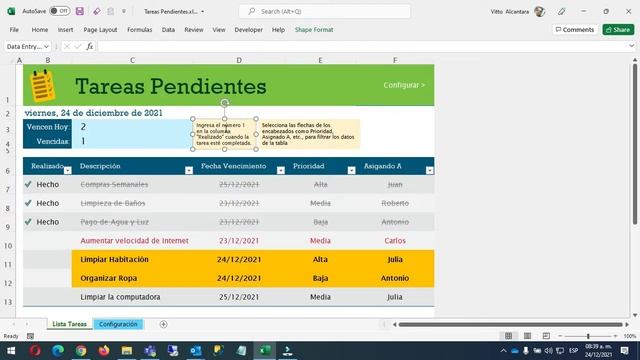Click the zoom slider handle
640x360 pixels.
pos(588,336)
